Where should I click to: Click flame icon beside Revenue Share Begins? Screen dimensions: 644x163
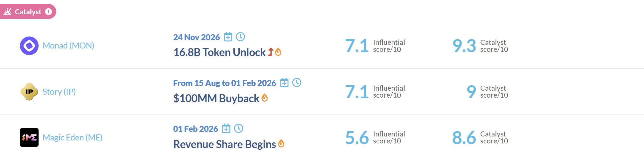pos(281,144)
